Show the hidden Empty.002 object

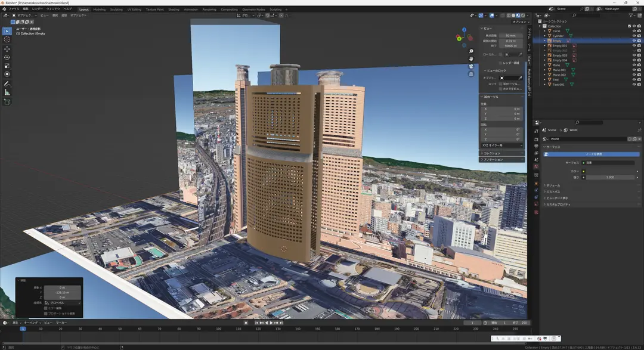[634, 51]
